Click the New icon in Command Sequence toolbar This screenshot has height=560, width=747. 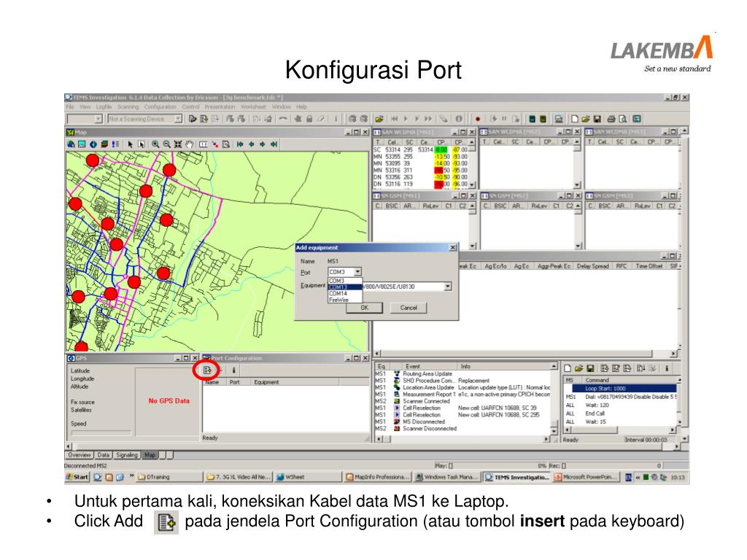[x=568, y=368]
